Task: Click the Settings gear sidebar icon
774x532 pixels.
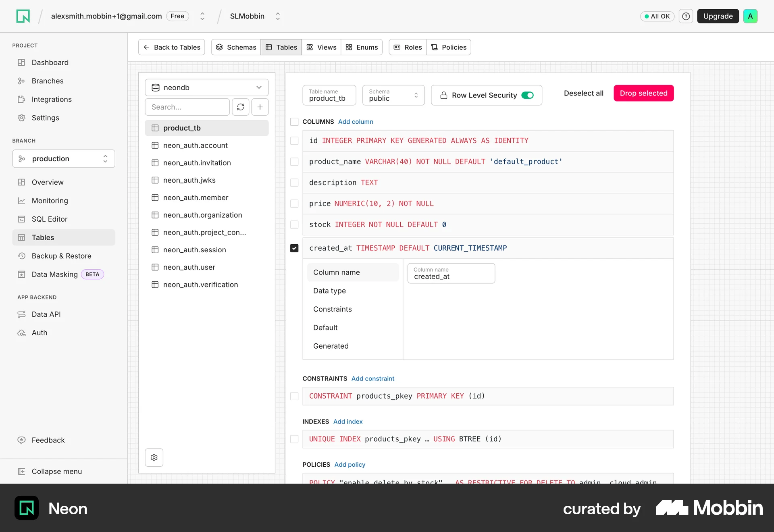Action: (21, 118)
